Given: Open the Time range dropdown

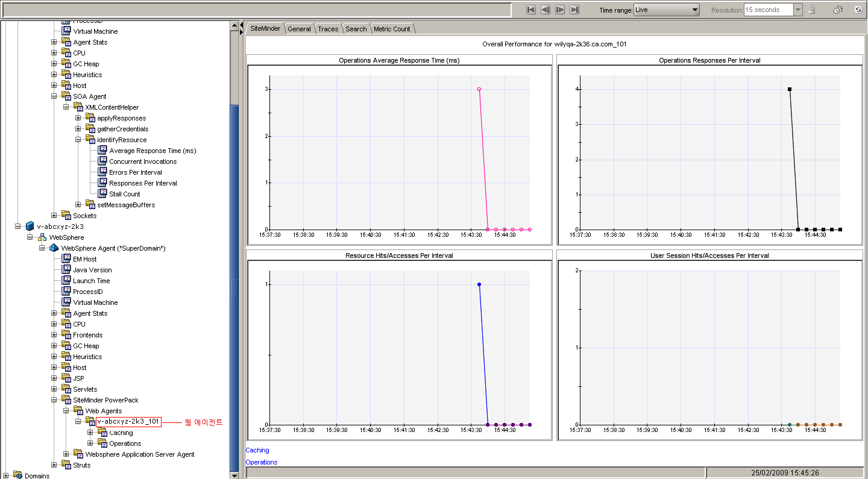Looking at the screenshot, I should (x=694, y=10).
